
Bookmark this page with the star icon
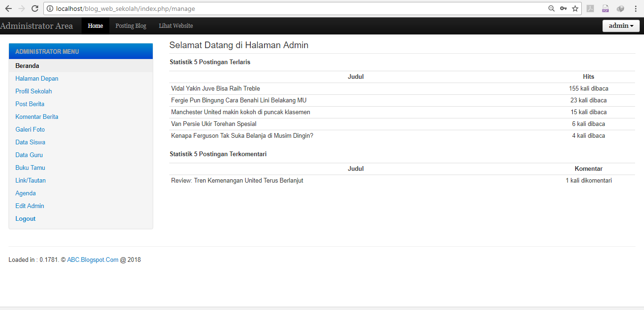coord(575,8)
